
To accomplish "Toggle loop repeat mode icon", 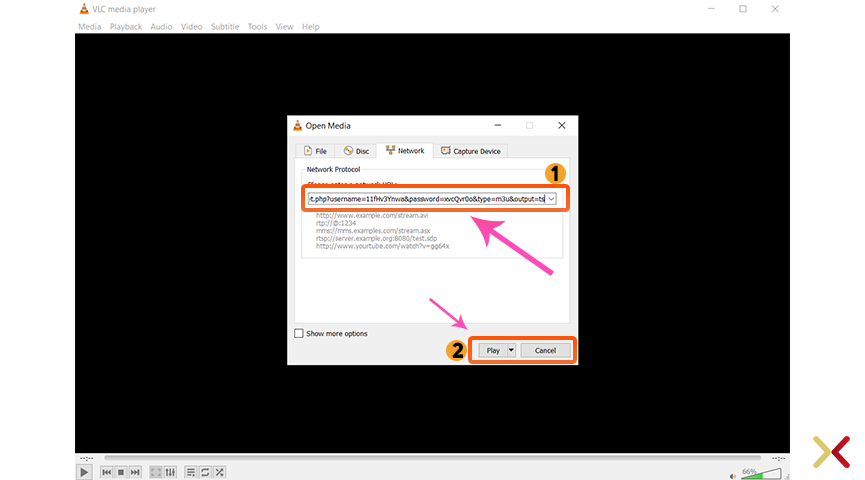I will click(x=205, y=472).
